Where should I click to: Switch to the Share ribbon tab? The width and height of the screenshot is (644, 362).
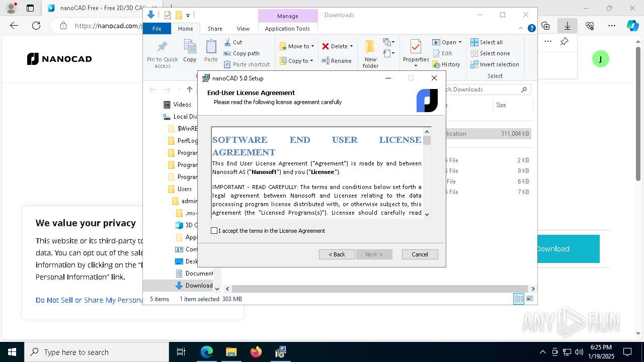[215, 29]
